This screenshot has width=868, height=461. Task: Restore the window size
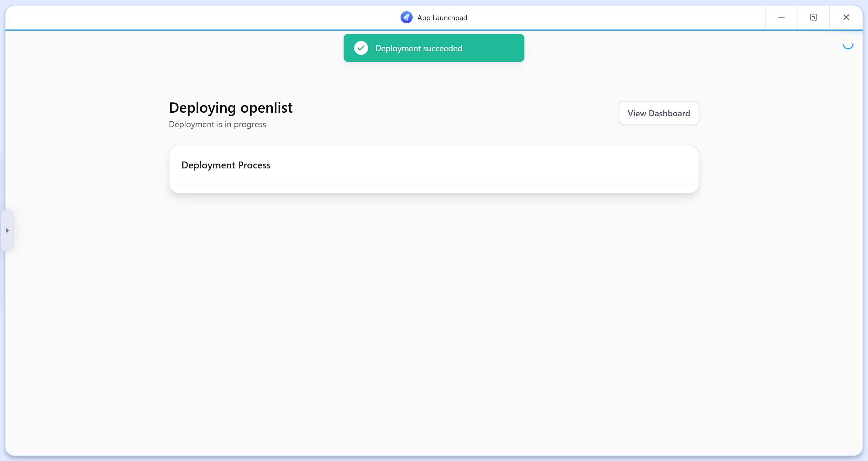pyautogui.click(x=814, y=17)
